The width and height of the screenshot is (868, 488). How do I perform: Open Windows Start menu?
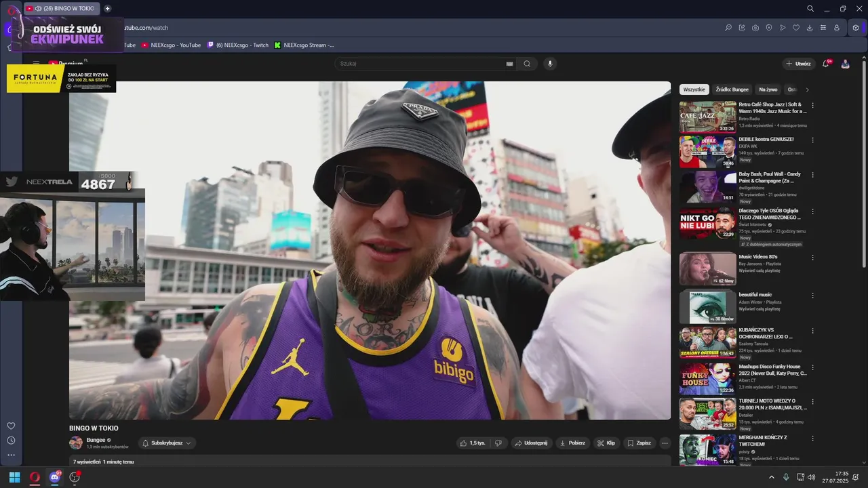(x=14, y=477)
